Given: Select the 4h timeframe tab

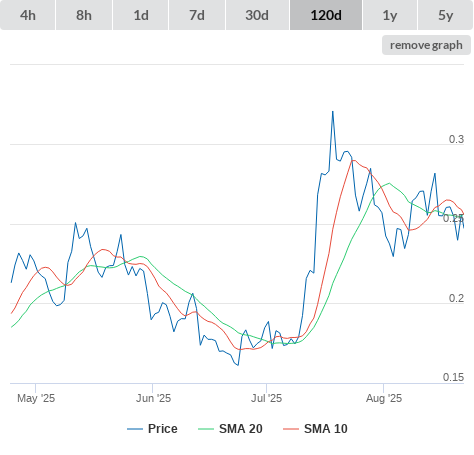Looking at the screenshot, I should [x=28, y=15].
